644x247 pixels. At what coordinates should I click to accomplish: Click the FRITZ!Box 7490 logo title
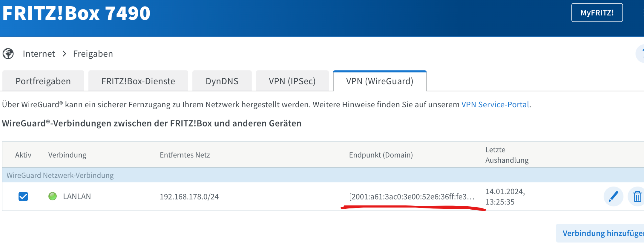[x=76, y=13]
